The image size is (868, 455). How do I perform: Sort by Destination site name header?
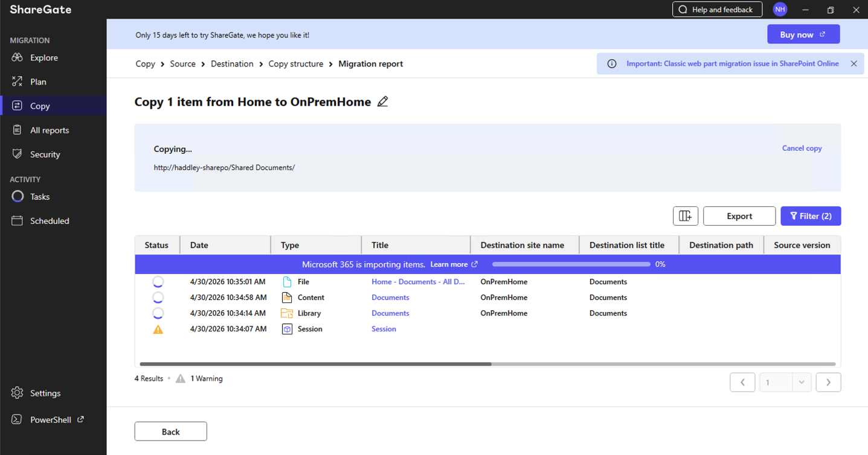(524, 245)
